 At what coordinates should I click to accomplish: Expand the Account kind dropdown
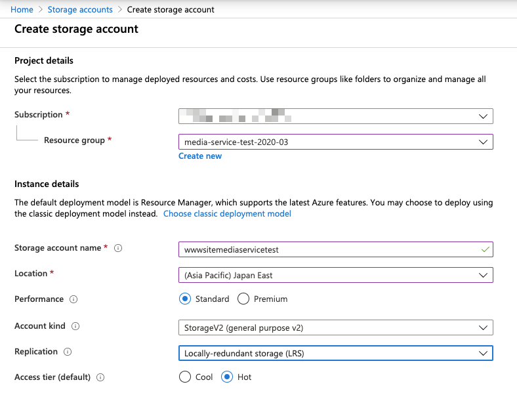(335, 327)
